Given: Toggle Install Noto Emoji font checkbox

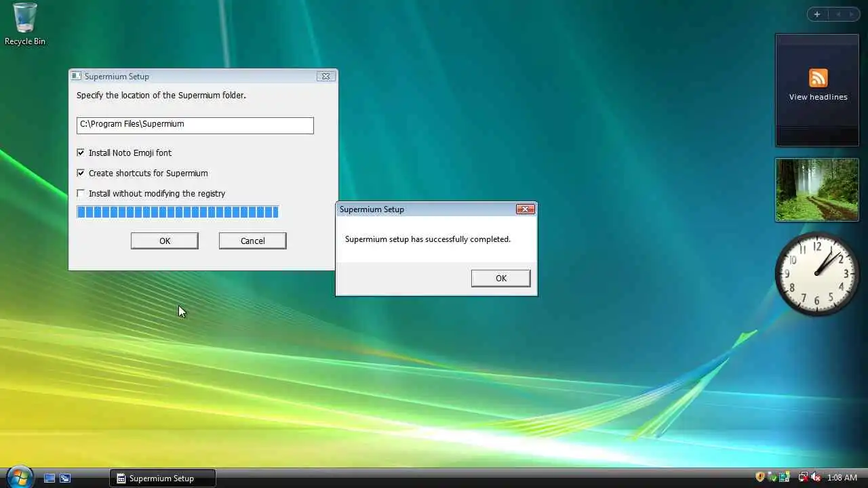Looking at the screenshot, I should click(81, 152).
